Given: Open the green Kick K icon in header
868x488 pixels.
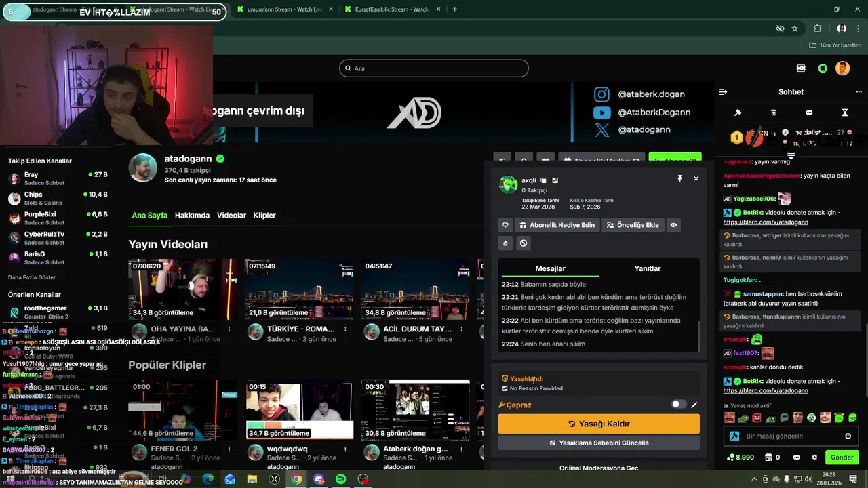Looking at the screenshot, I should 823,68.
